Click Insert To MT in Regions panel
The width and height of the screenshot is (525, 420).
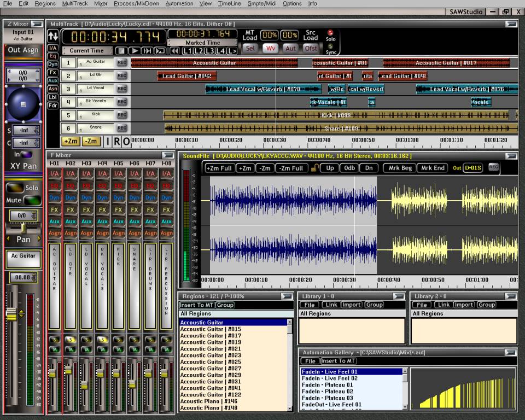pos(196,305)
